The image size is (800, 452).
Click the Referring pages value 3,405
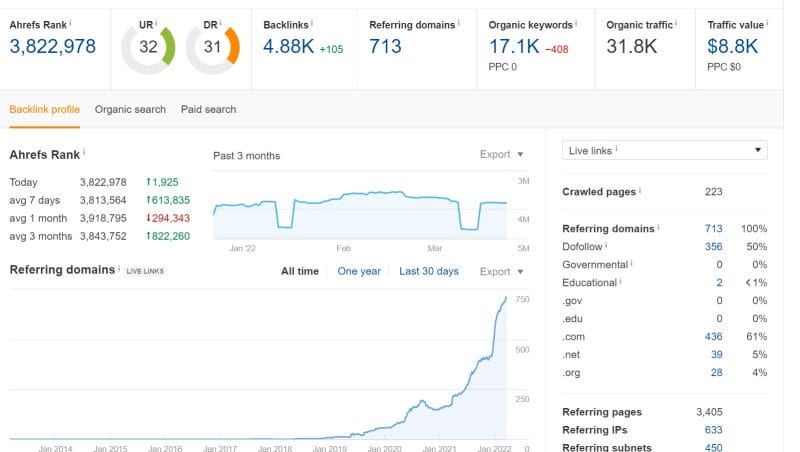(x=709, y=412)
